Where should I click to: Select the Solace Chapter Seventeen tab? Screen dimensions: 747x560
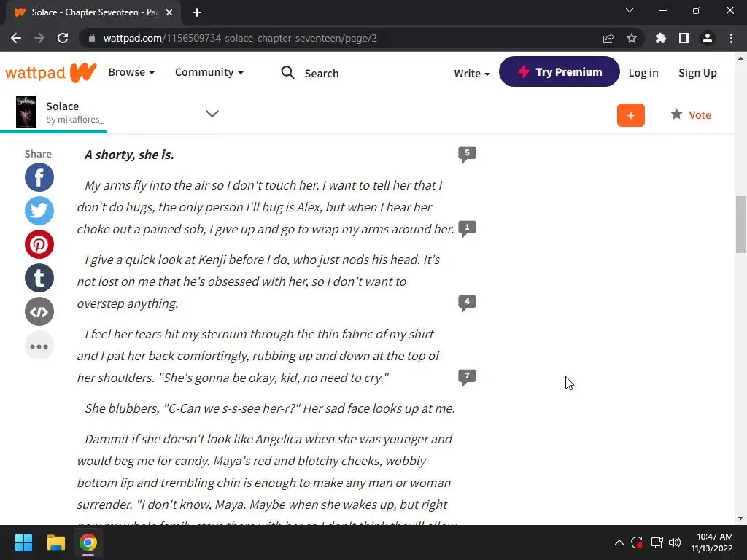point(93,12)
